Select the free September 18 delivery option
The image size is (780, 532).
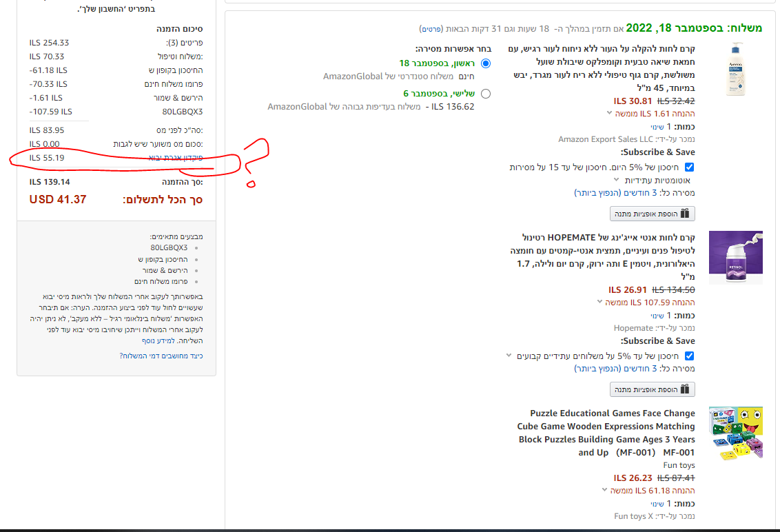coord(486,63)
